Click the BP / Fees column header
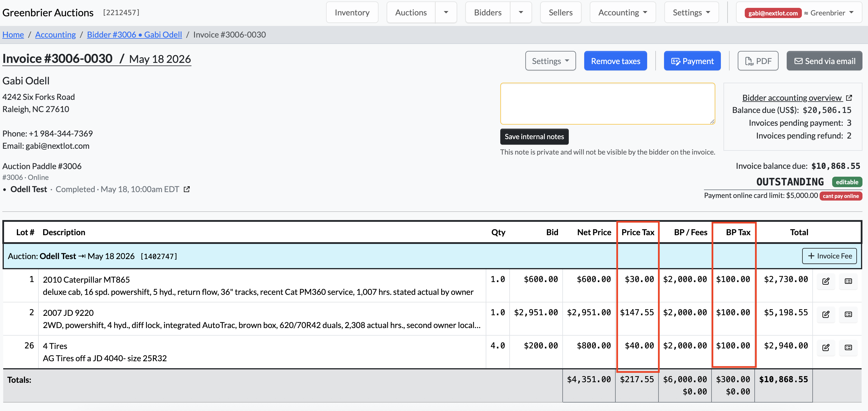 click(x=691, y=232)
